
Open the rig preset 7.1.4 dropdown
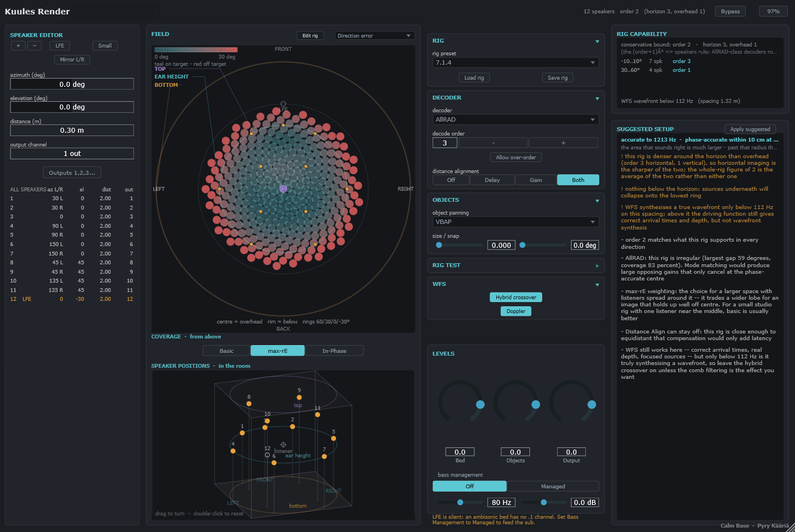click(516, 62)
